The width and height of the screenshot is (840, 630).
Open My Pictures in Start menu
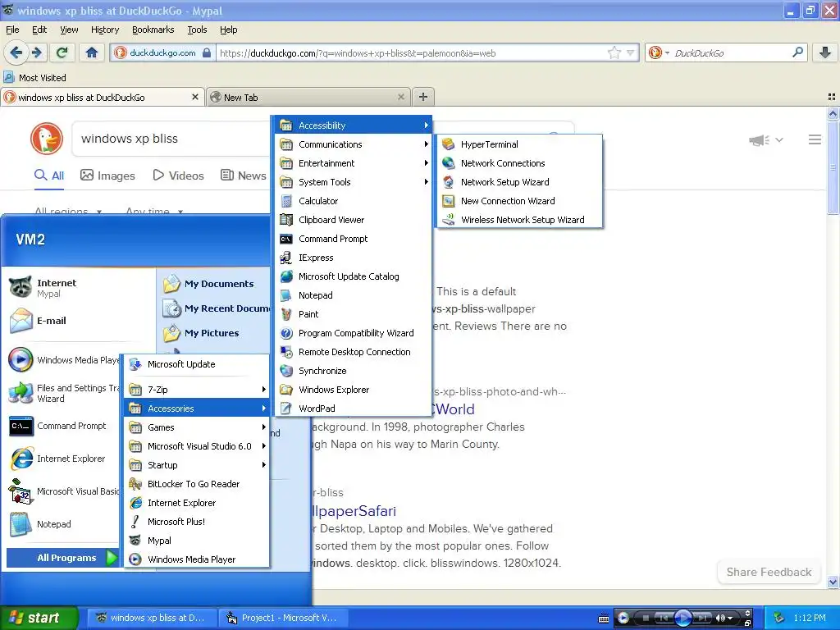pyautogui.click(x=214, y=333)
